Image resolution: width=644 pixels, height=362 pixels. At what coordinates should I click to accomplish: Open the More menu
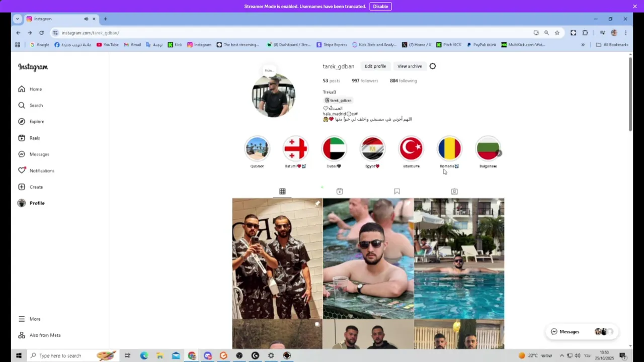tap(29, 319)
